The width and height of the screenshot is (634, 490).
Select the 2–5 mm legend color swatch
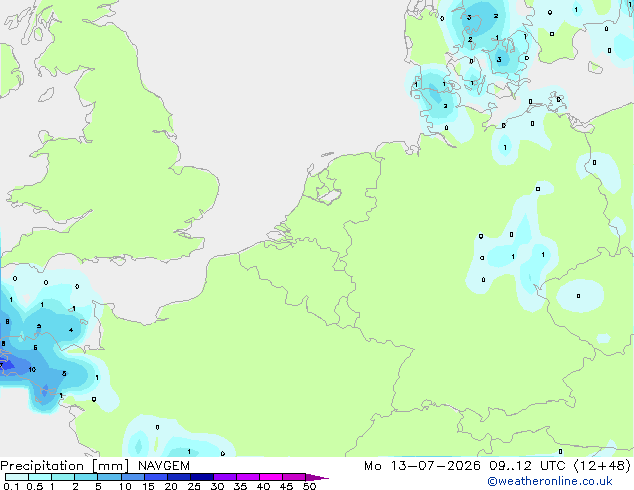[86, 477]
